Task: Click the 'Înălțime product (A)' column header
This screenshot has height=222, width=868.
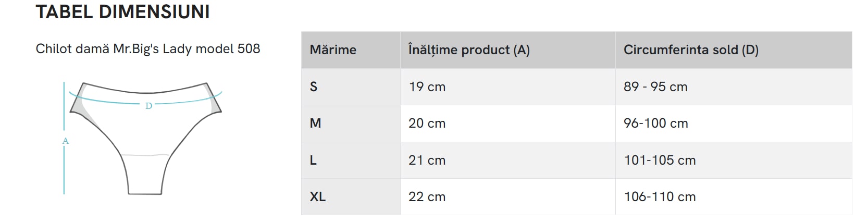Action: [469, 50]
